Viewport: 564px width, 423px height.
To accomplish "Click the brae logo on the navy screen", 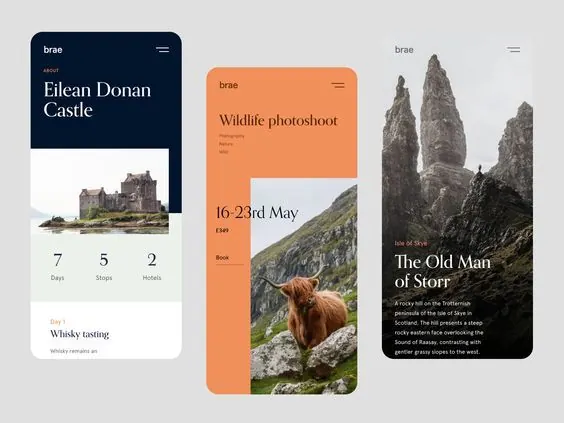I will click(x=53, y=50).
